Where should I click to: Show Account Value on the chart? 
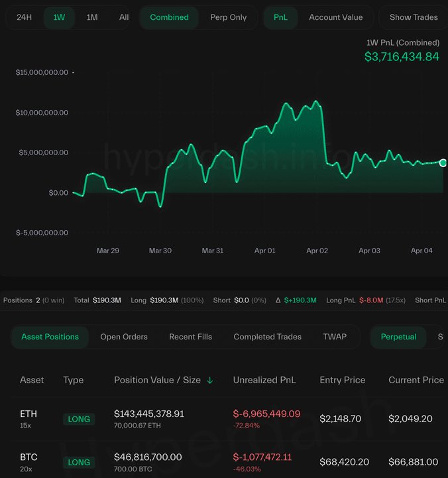(336, 17)
